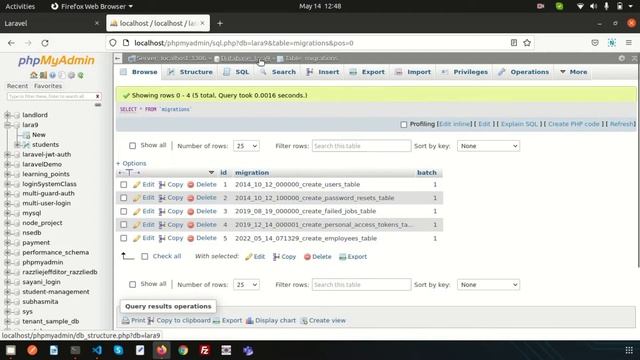Click the pencil Edit icon for row 1
640x360 pixels.
pyautogui.click(x=136, y=184)
